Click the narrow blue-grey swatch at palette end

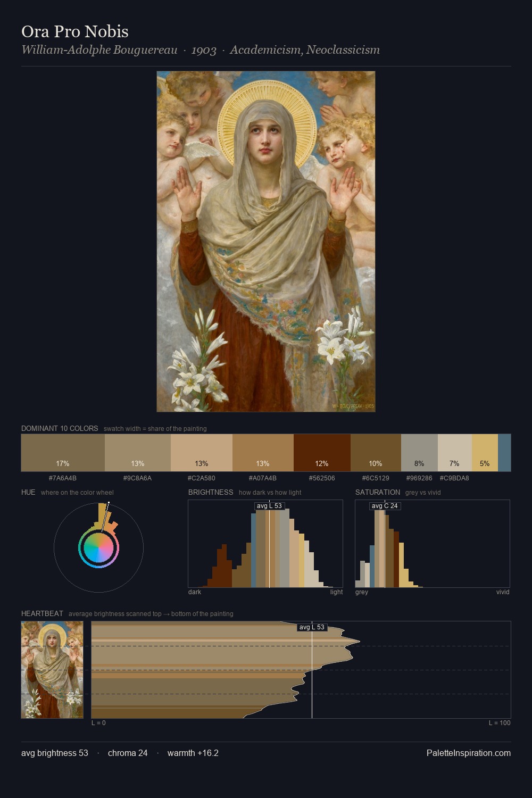[x=504, y=453]
